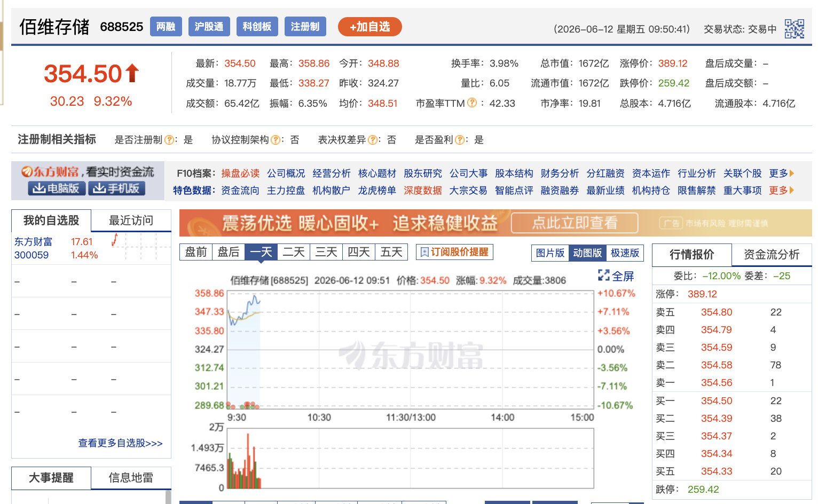Expand 更多 in the 特色数据 row

tap(782, 191)
